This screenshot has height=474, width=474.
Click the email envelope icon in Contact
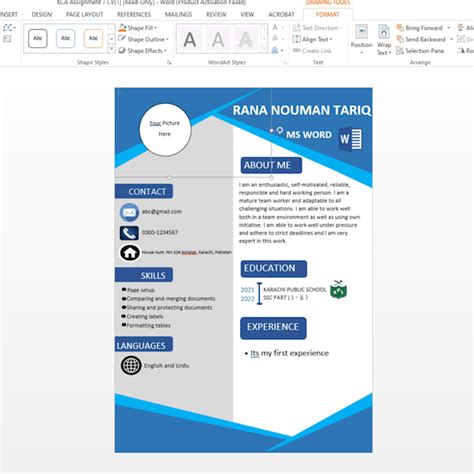(x=129, y=212)
